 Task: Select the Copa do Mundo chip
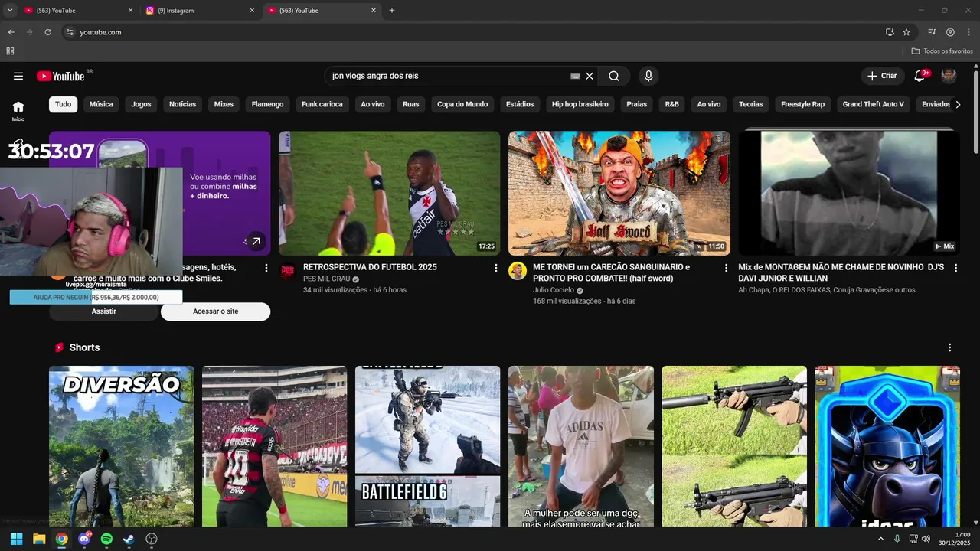pyautogui.click(x=462, y=104)
